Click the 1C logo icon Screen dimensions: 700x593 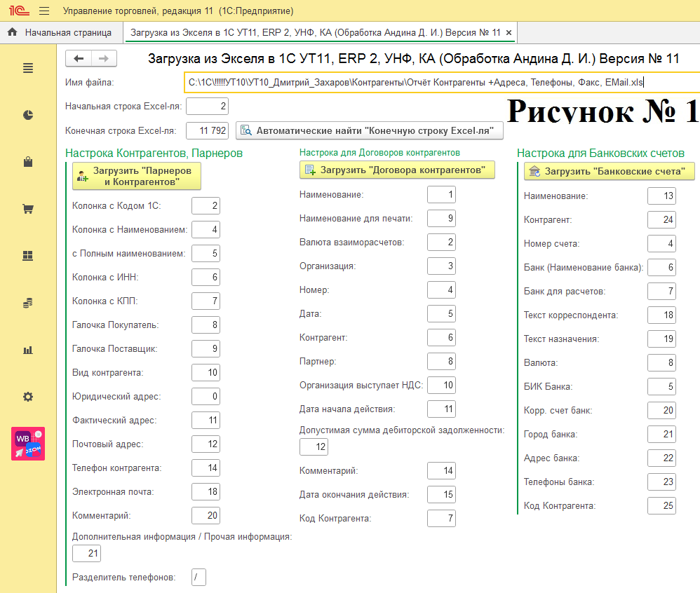coord(19,11)
